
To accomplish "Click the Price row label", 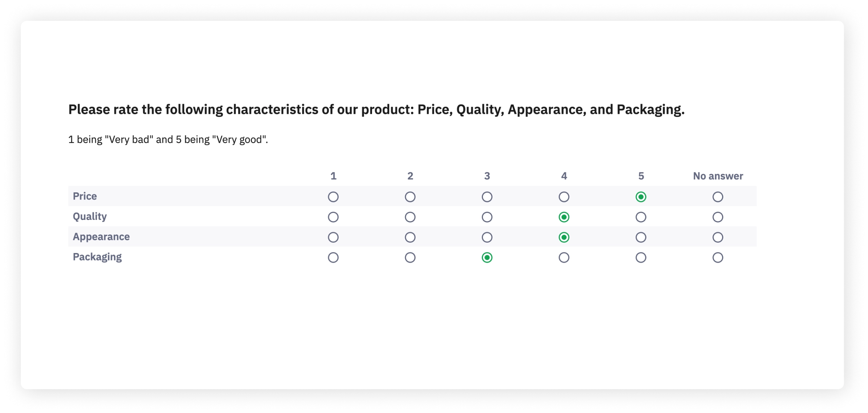I will [x=84, y=196].
